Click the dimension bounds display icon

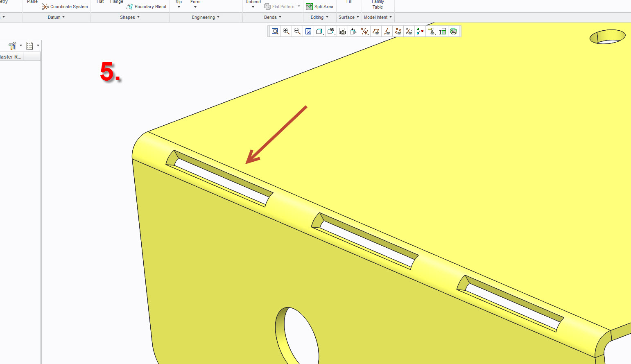pyautogui.click(x=443, y=31)
